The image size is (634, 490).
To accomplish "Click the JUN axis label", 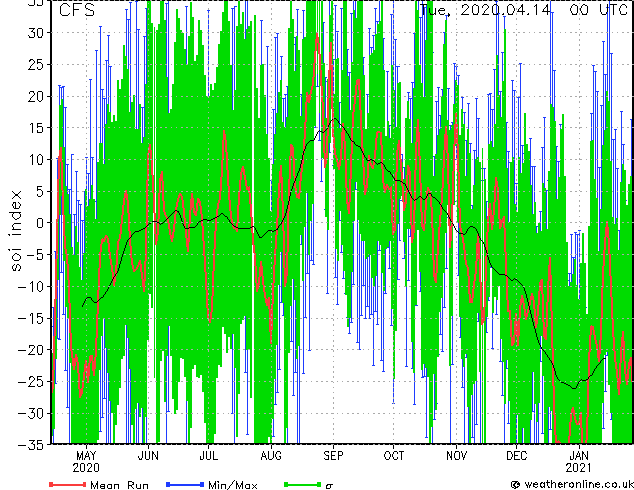I will [148, 456].
